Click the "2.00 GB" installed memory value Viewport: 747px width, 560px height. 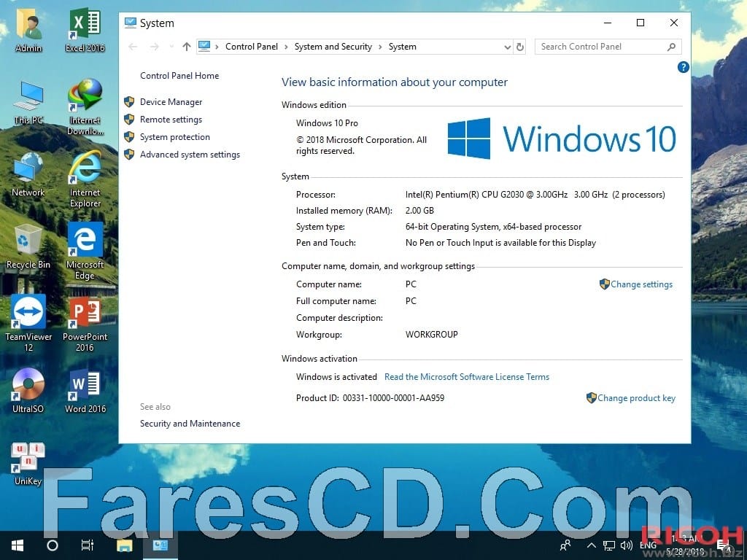(x=419, y=211)
